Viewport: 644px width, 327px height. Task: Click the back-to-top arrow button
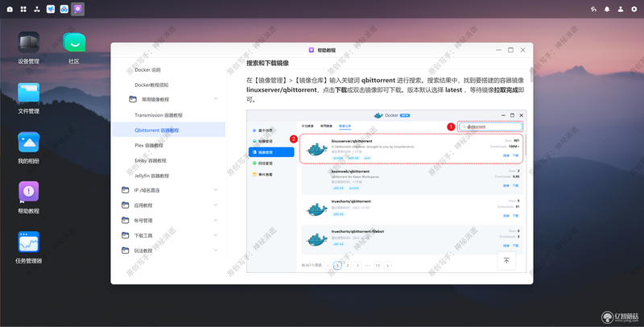point(506,261)
